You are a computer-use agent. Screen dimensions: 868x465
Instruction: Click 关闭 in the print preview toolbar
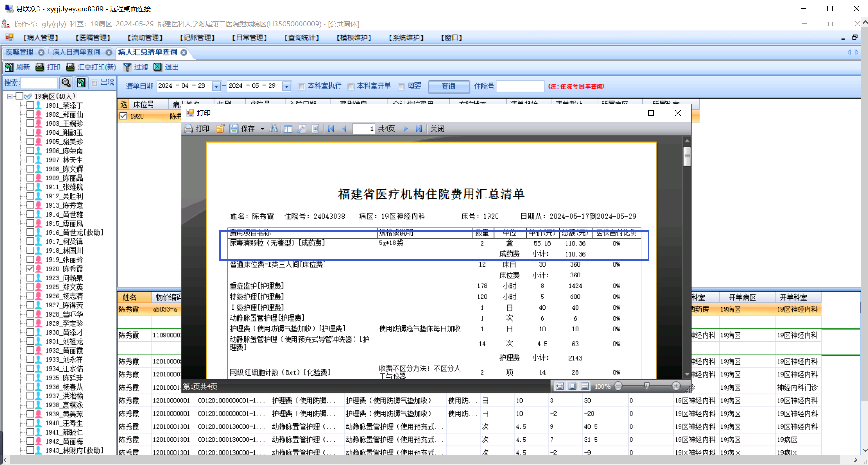pos(437,129)
